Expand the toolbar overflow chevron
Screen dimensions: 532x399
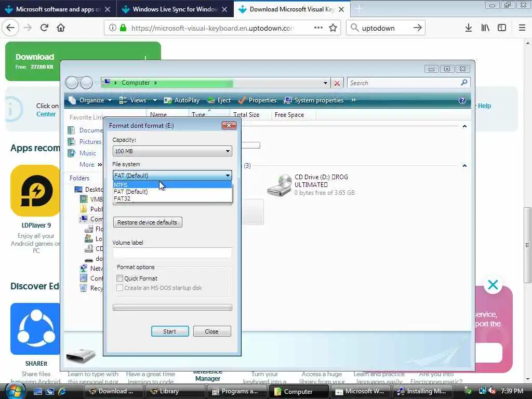coord(353,100)
